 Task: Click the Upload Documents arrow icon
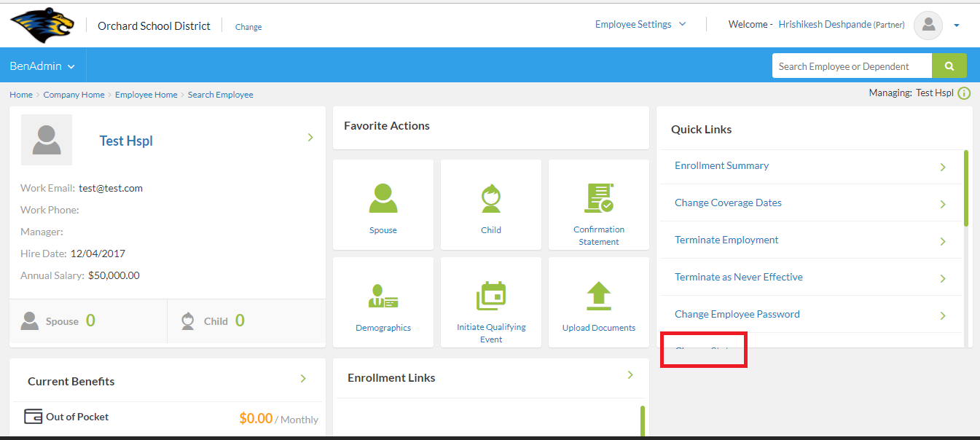pyautogui.click(x=598, y=296)
